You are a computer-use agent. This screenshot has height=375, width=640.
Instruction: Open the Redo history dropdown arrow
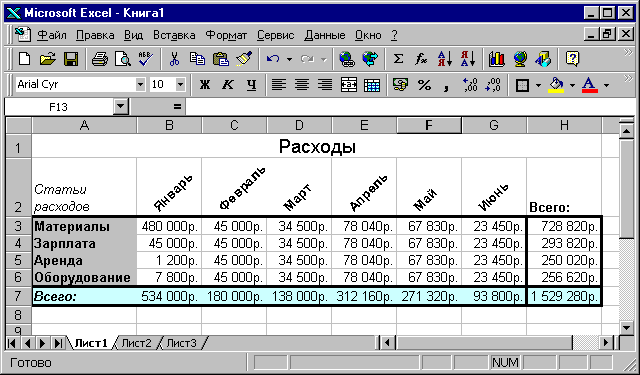(324, 60)
